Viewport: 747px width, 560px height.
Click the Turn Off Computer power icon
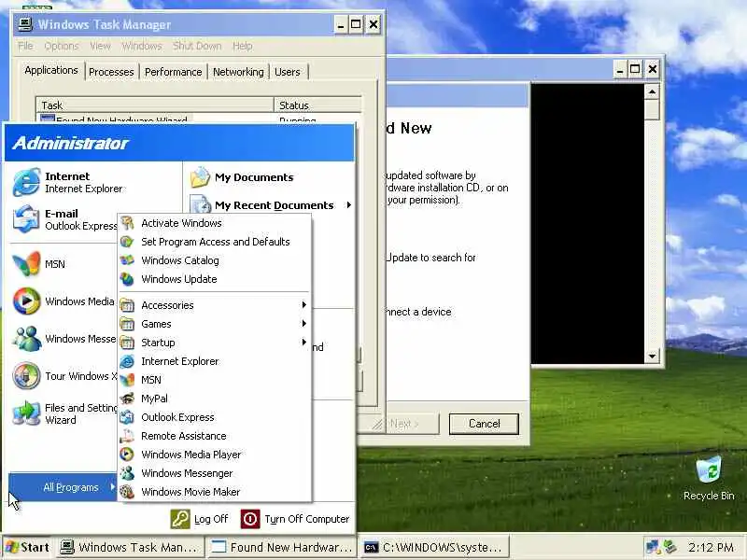pos(250,519)
